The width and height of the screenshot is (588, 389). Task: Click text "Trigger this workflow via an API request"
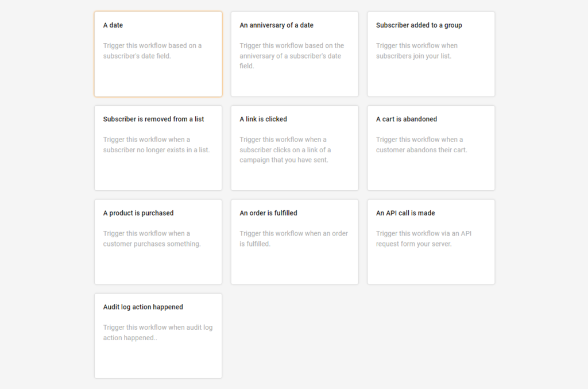click(x=424, y=238)
